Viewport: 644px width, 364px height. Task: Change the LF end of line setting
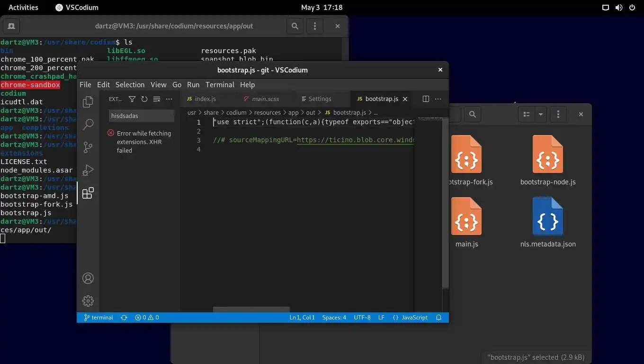(x=381, y=318)
